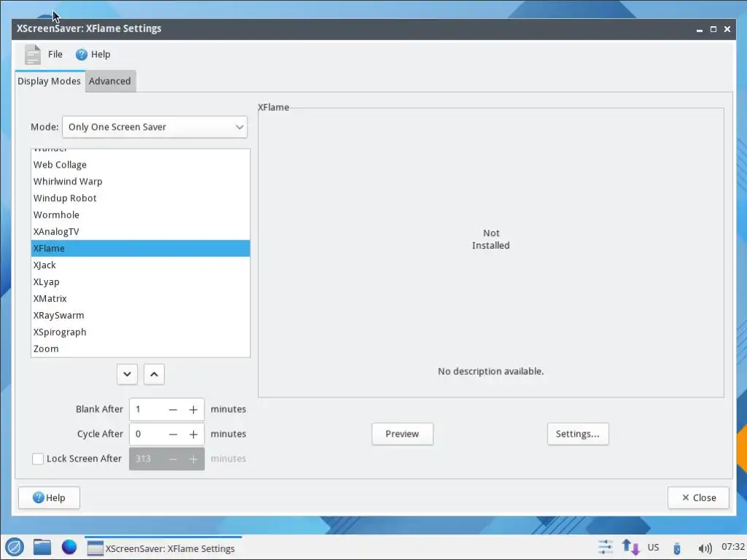Open the tray settings sliders icon

605,547
